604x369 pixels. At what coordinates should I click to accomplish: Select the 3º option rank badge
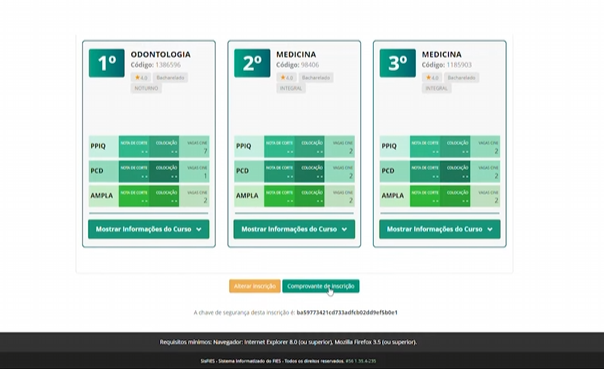(x=398, y=63)
